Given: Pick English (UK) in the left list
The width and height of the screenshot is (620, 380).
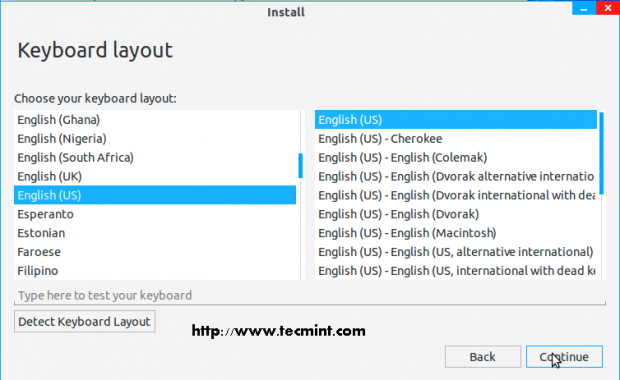Looking at the screenshot, I should (155, 176).
